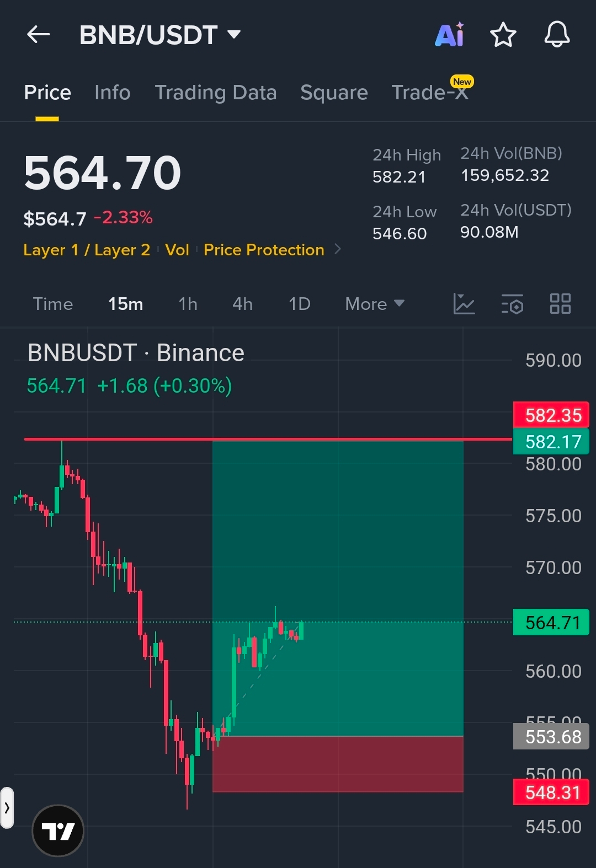
Task: Tap the 590.00 price axis label
Action: [x=553, y=361]
